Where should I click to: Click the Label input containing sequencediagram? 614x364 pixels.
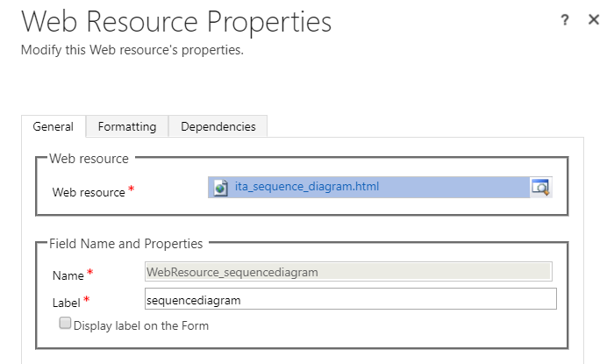point(350,300)
